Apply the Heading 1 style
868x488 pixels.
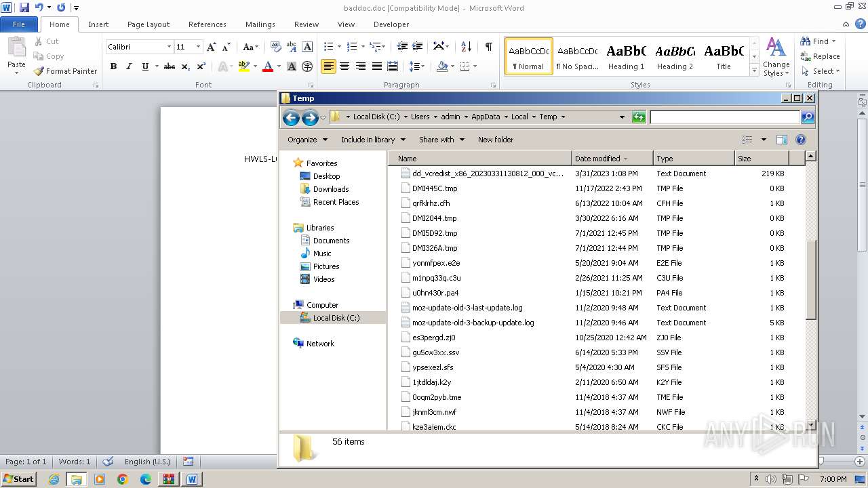(627, 56)
